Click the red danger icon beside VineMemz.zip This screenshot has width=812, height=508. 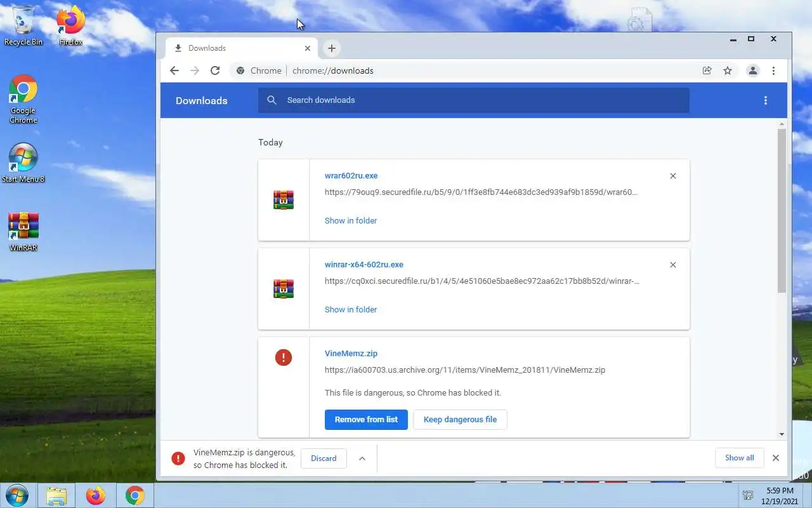(284, 358)
